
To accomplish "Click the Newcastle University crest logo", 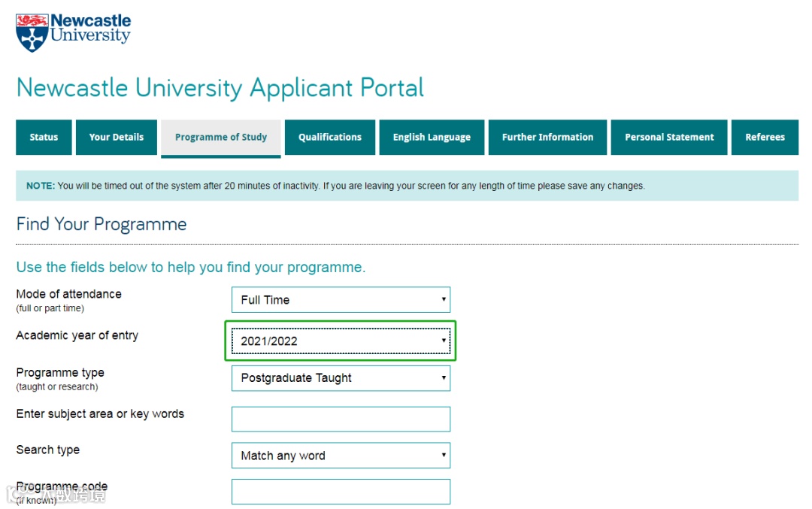I will pyautogui.click(x=32, y=33).
